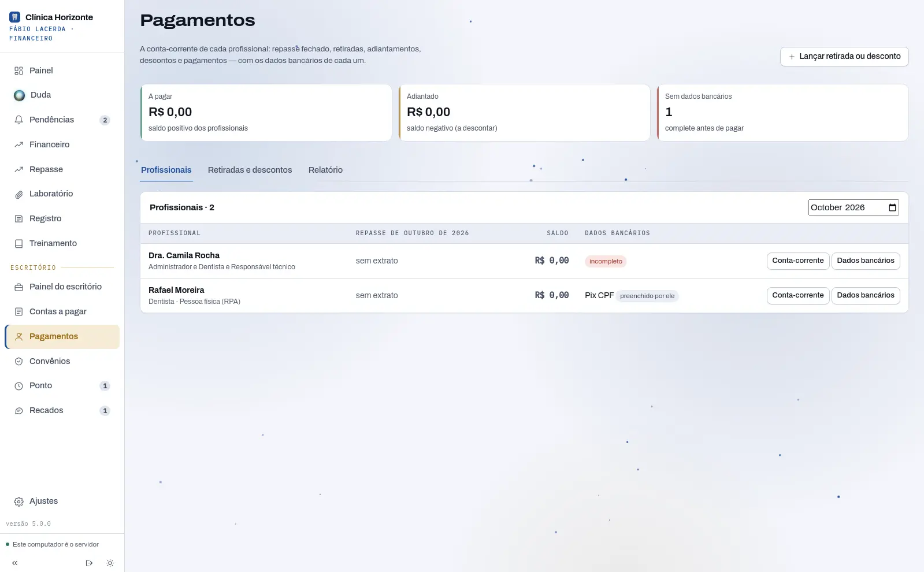Click the Clínica Horizonte tooth logo icon
Image resolution: width=924 pixels, height=572 pixels.
point(15,17)
